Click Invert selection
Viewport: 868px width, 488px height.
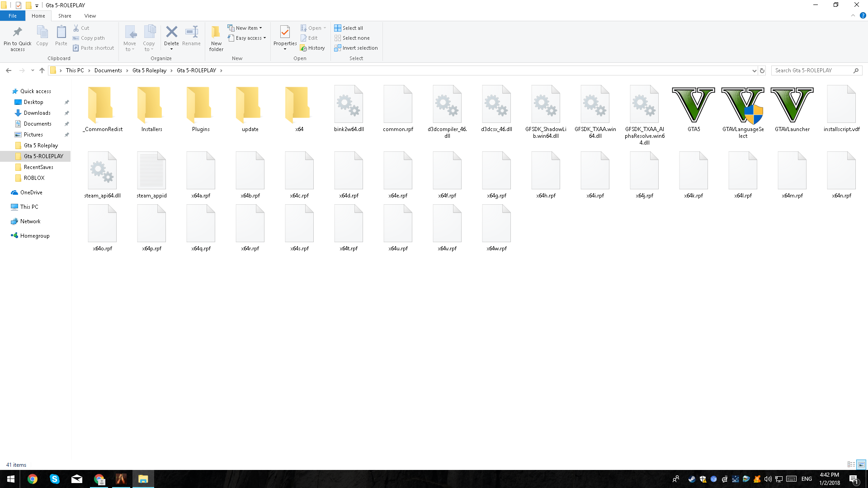pos(356,48)
